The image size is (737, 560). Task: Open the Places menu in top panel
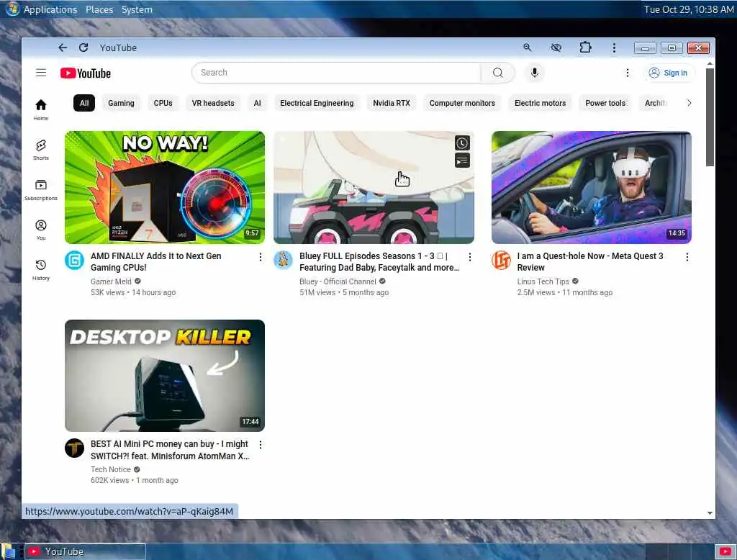[x=99, y=9]
